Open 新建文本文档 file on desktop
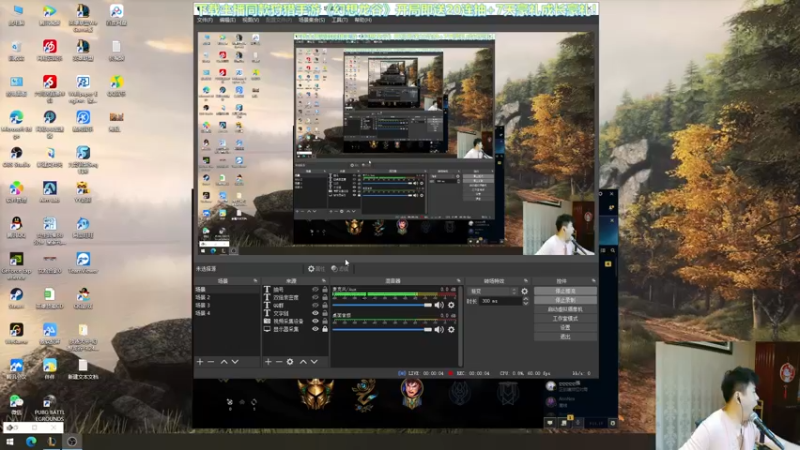Screen dimensions: 800x450 point(83,369)
